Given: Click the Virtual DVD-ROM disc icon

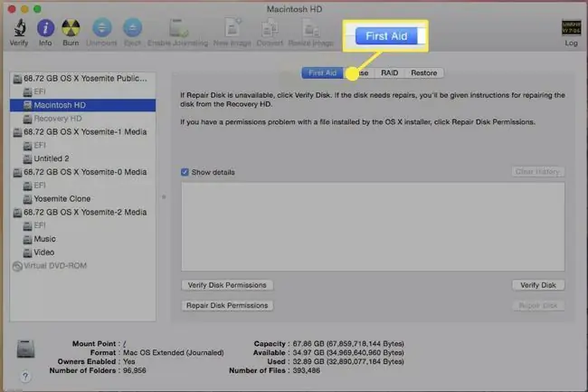Looking at the screenshot, I should 17,266.
